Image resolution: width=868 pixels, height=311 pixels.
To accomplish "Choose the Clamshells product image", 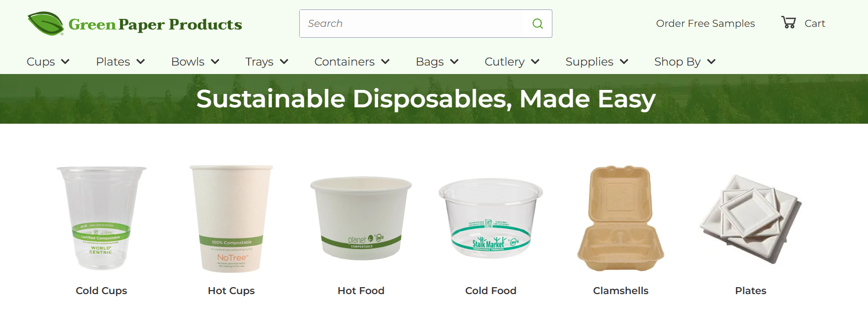I will coord(621,219).
